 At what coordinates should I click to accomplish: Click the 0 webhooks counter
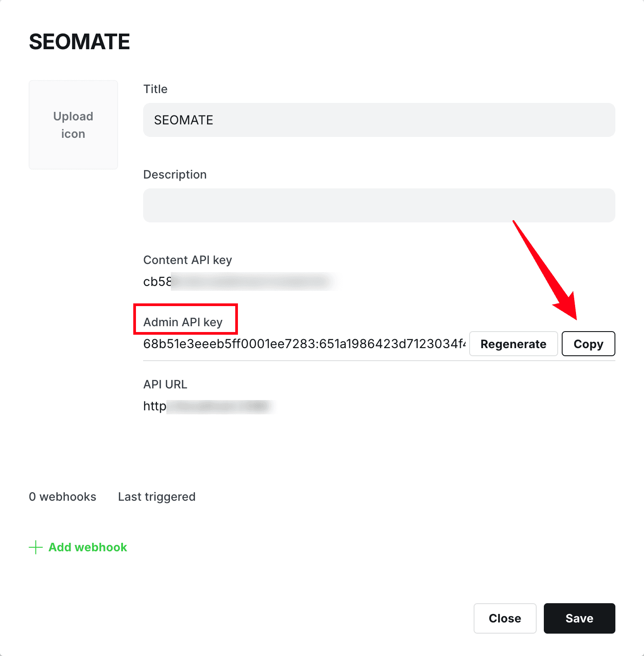[x=62, y=497]
